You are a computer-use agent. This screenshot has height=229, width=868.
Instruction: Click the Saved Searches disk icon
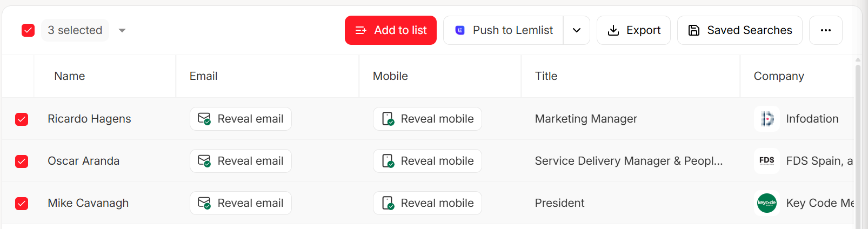pyautogui.click(x=694, y=30)
